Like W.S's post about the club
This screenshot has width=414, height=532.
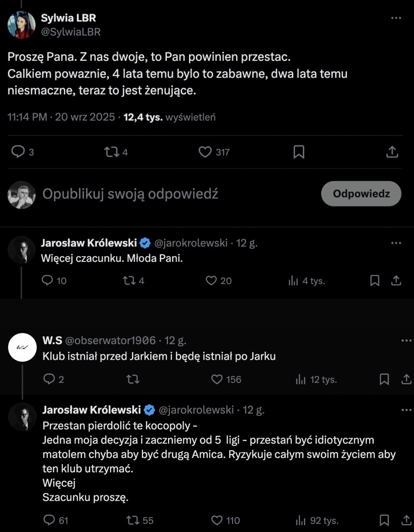[x=217, y=379]
